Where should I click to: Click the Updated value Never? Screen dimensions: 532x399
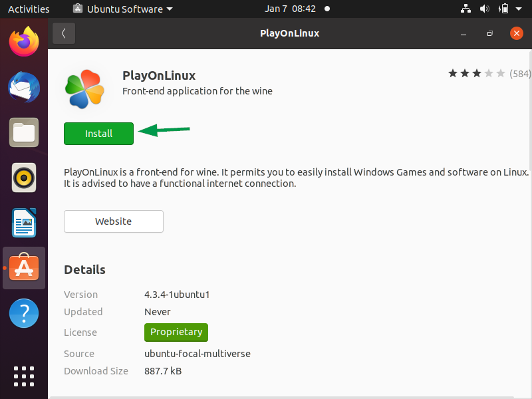coord(158,312)
